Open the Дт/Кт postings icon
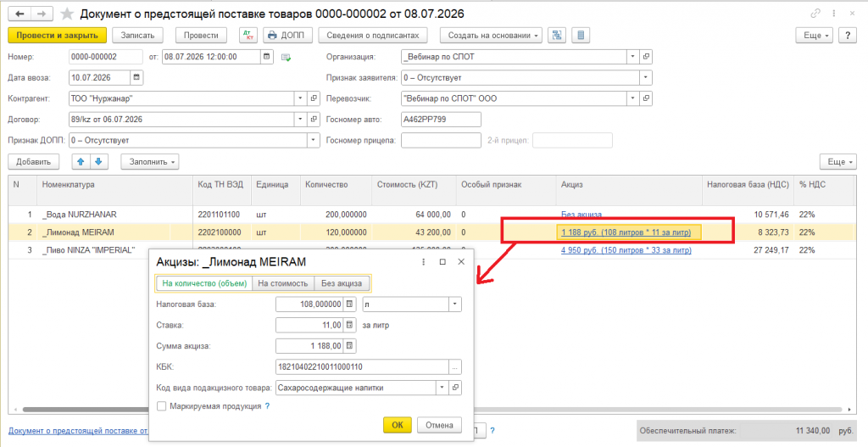This screenshot has height=447, width=868. [248, 36]
